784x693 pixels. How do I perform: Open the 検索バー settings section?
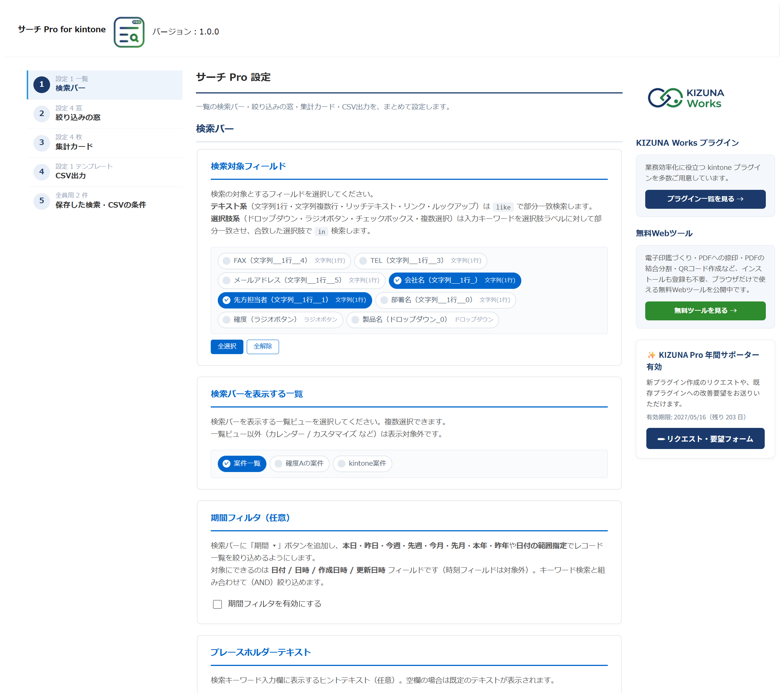point(105,85)
